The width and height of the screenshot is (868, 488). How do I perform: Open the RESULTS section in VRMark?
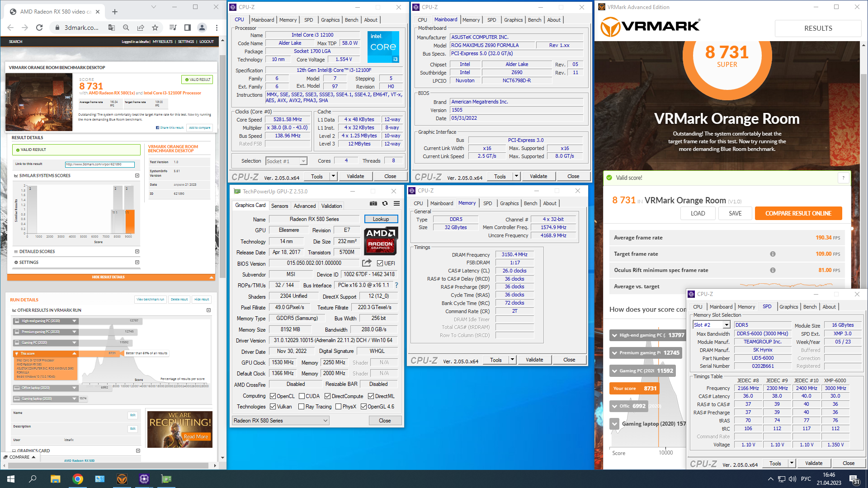point(818,28)
